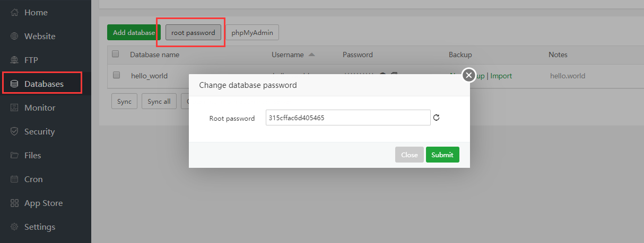Click the Security shield icon

coord(15,131)
